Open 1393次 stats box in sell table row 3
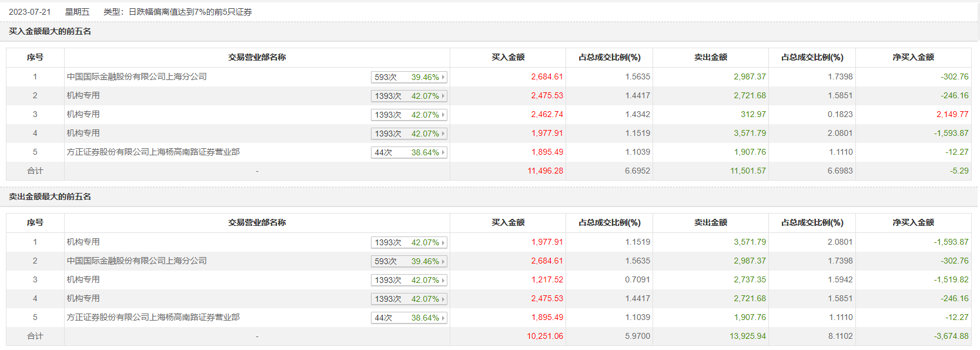980x350 pixels. 409,280
